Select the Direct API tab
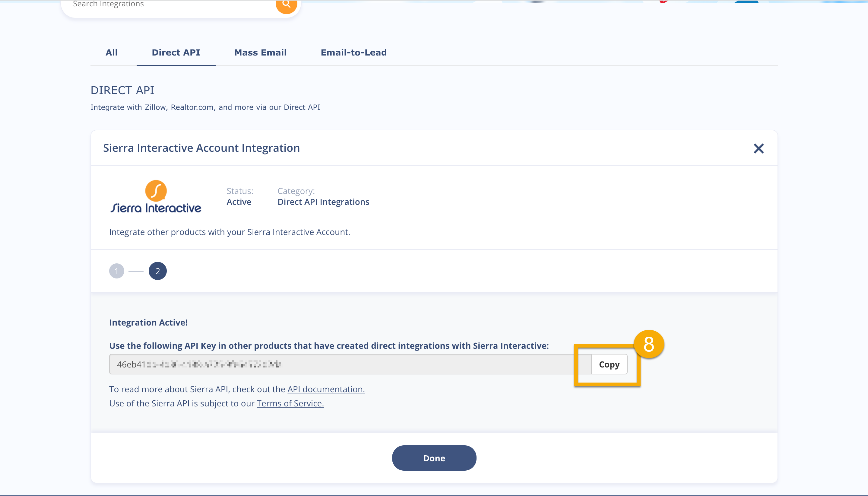868x496 pixels. coord(176,52)
